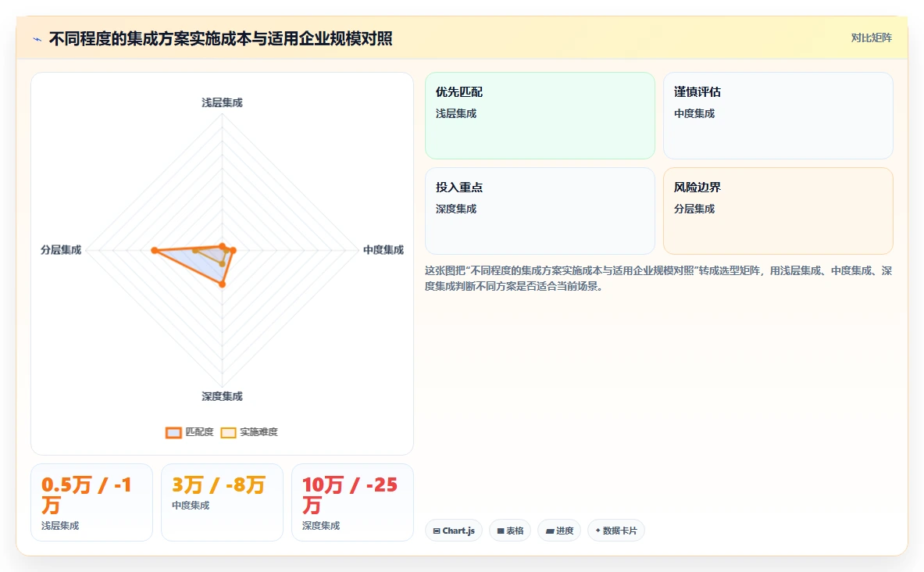Click the icon inside 数据卡片 chip
Screen dimensions: 924x572
pos(598,531)
